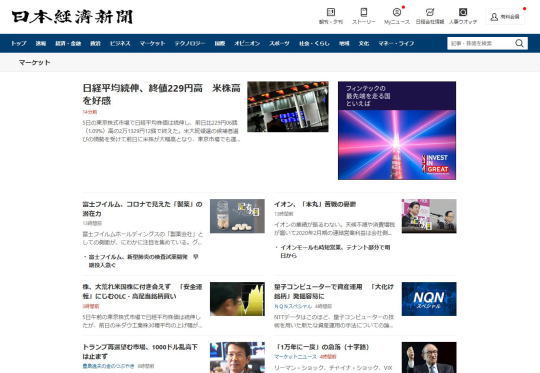
Task: Select トップ in the navigation bar
Action: point(19,43)
